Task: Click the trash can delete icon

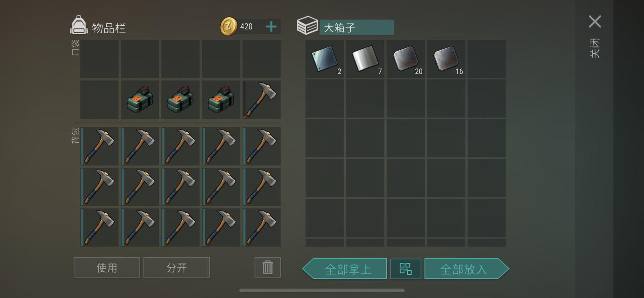Action: click(267, 267)
